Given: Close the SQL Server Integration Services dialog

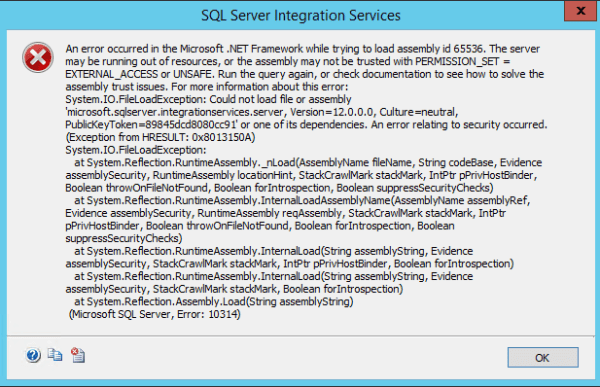Looking at the screenshot, I should click(580, 11).
